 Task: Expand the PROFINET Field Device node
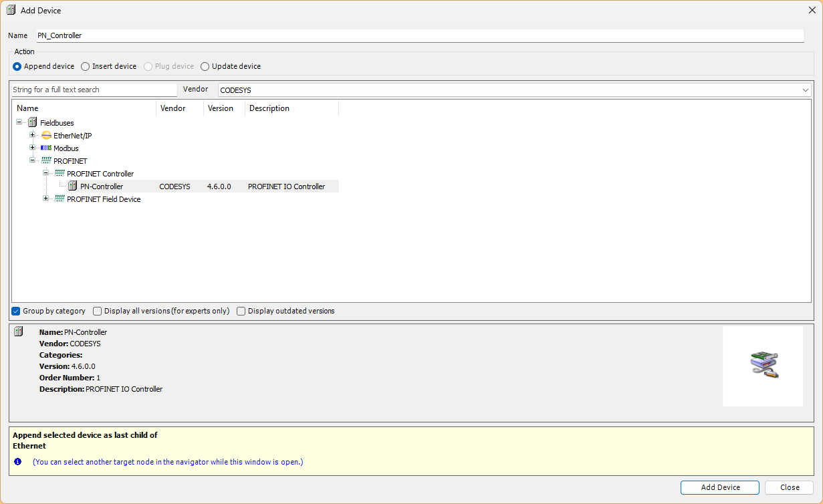click(x=45, y=199)
